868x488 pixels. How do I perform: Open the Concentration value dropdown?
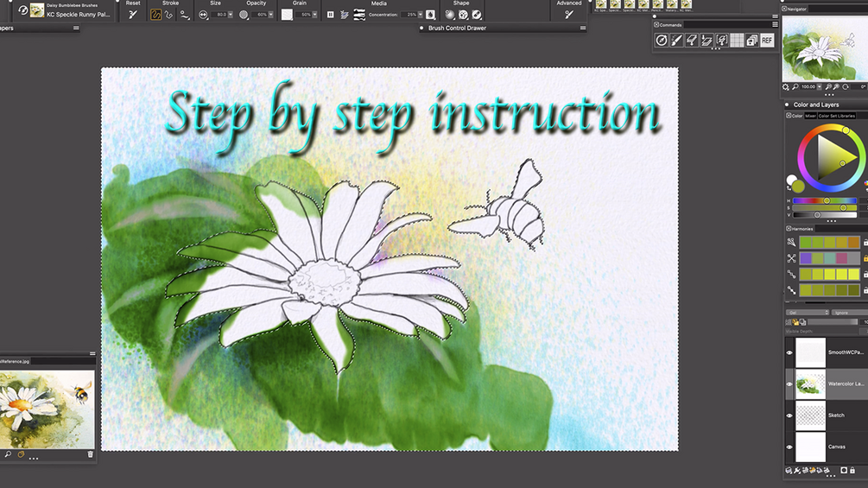pyautogui.click(x=420, y=15)
